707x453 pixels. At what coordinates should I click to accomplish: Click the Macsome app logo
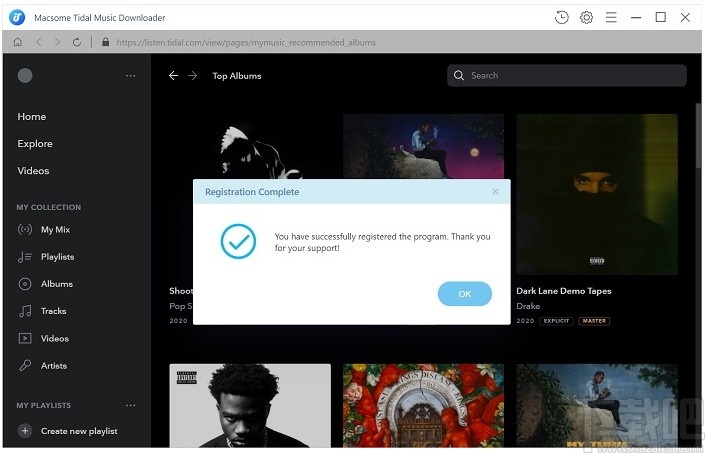click(x=17, y=18)
